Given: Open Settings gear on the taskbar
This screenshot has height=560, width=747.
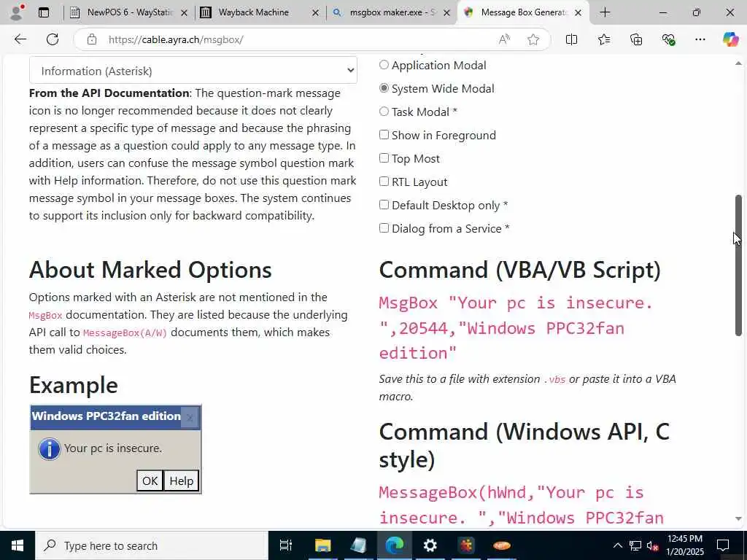Looking at the screenshot, I should (430, 545).
